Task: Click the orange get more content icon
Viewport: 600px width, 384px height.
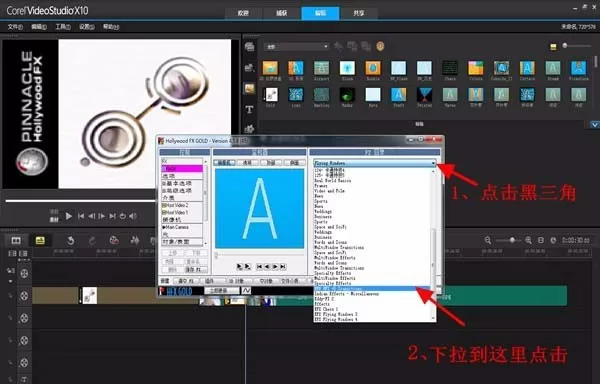Action: click(x=380, y=46)
